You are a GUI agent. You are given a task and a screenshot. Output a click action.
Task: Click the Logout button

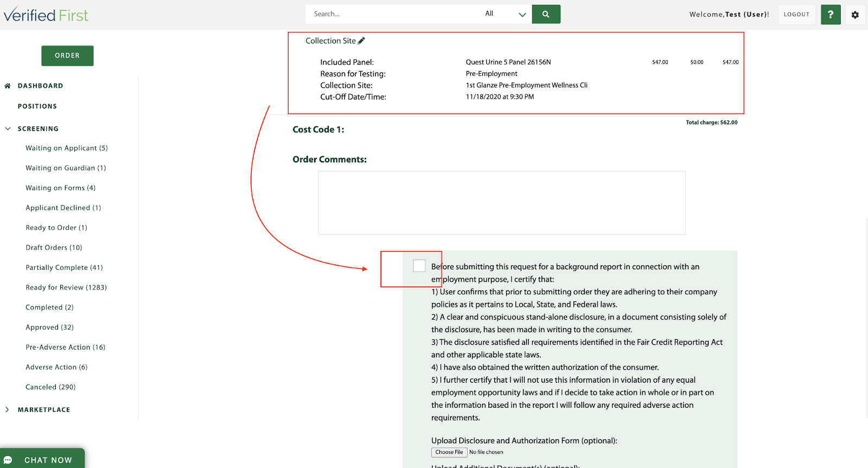tap(796, 15)
